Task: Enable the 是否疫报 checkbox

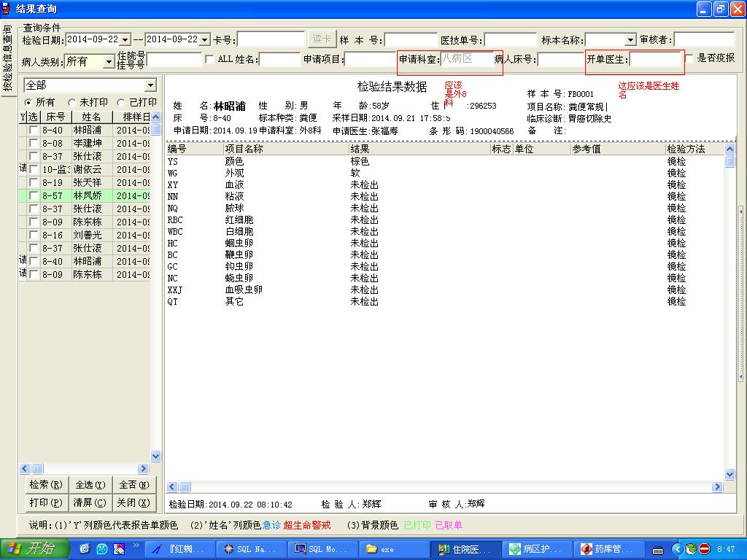Action: click(x=689, y=58)
